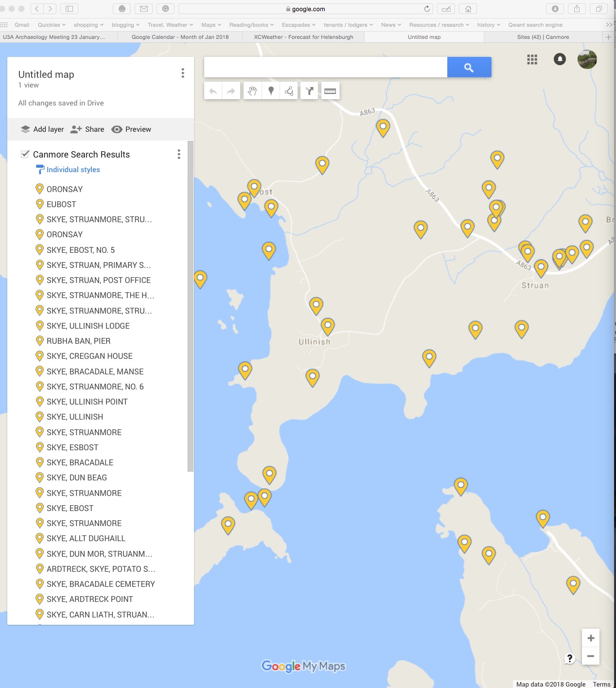The width and height of the screenshot is (616, 688).
Task: Select SKYE, BRACADALE CEMETERY list item
Action: (101, 584)
